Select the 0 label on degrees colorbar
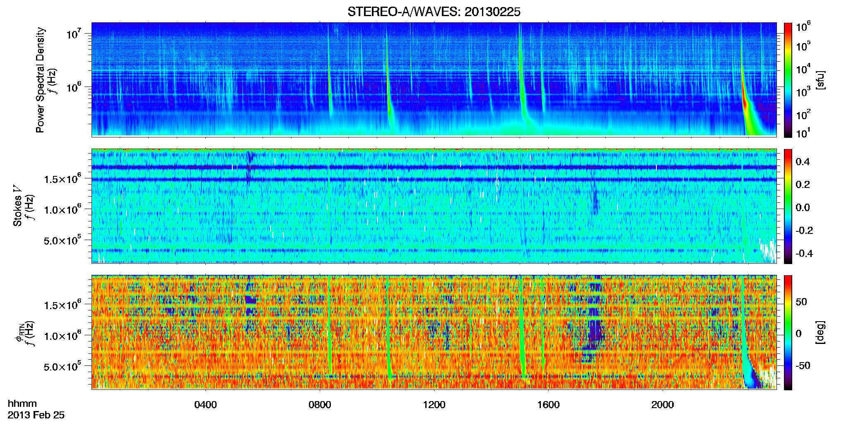The width and height of the screenshot is (868, 447). click(798, 334)
